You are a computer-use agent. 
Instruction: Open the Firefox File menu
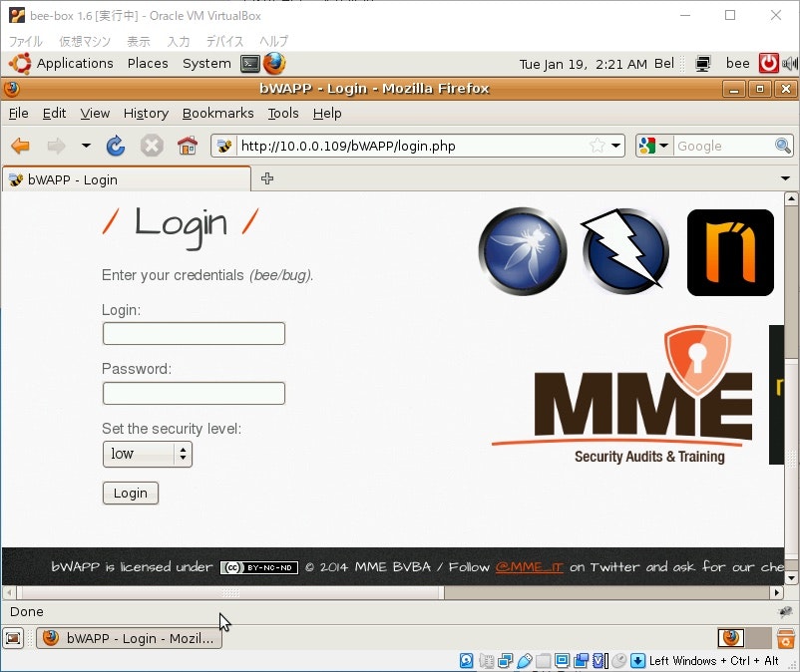pyautogui.click(x=18, y=114)
